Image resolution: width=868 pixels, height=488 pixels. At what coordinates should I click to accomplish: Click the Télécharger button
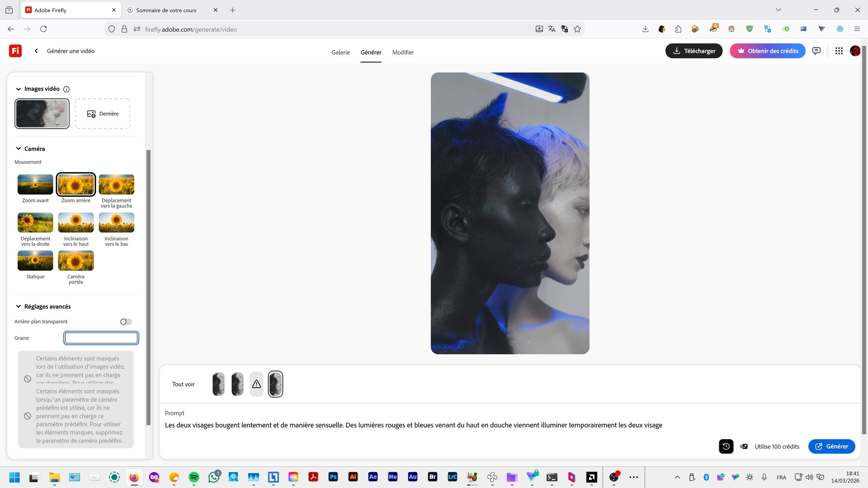coord(694,51)
